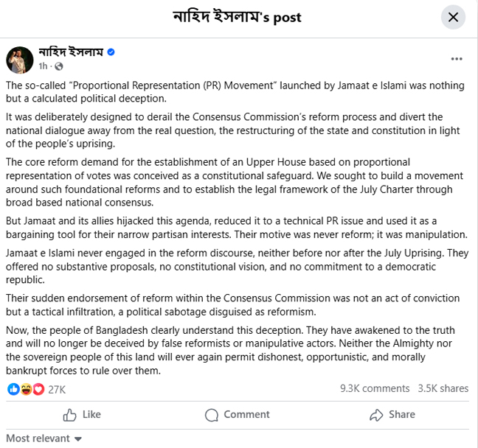Click the post dialog title heading
The width and height of the screenshot is (478, 448).
point(238,17)
